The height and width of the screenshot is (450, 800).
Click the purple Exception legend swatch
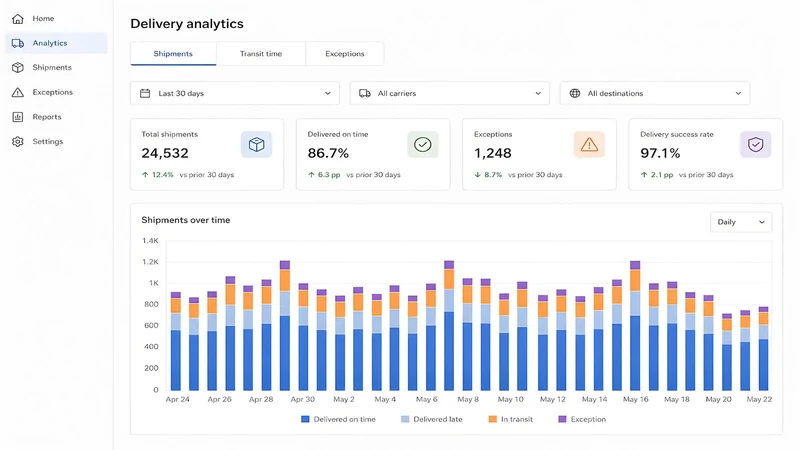click(x=562, y=419)
